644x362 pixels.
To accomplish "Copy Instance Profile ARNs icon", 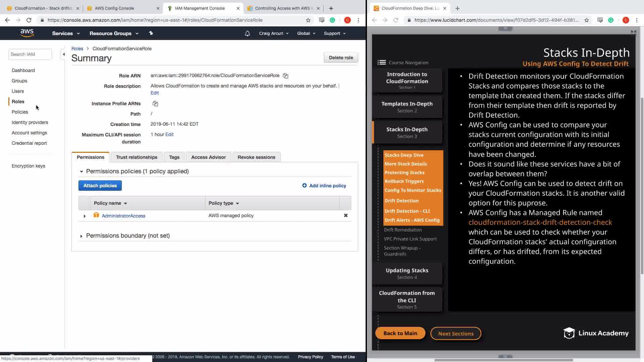I will (155, 104).
